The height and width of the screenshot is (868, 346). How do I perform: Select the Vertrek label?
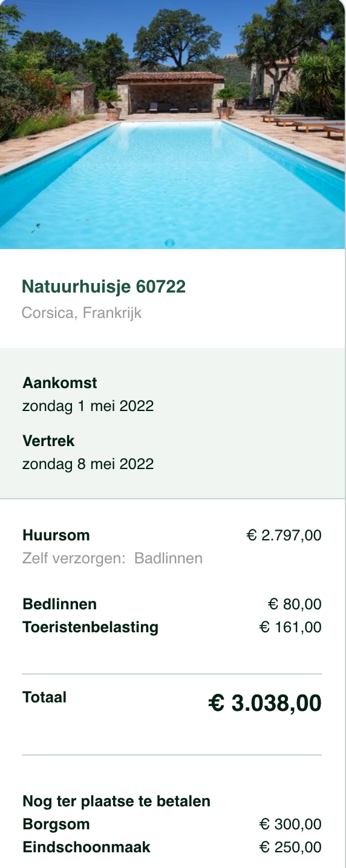[48, 441]
